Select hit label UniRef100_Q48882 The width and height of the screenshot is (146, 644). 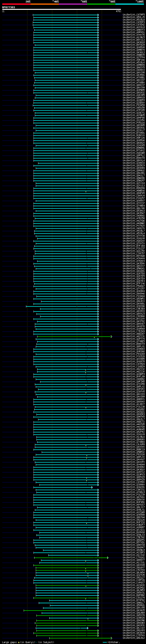pyautogui.click(x=134, y=379)
